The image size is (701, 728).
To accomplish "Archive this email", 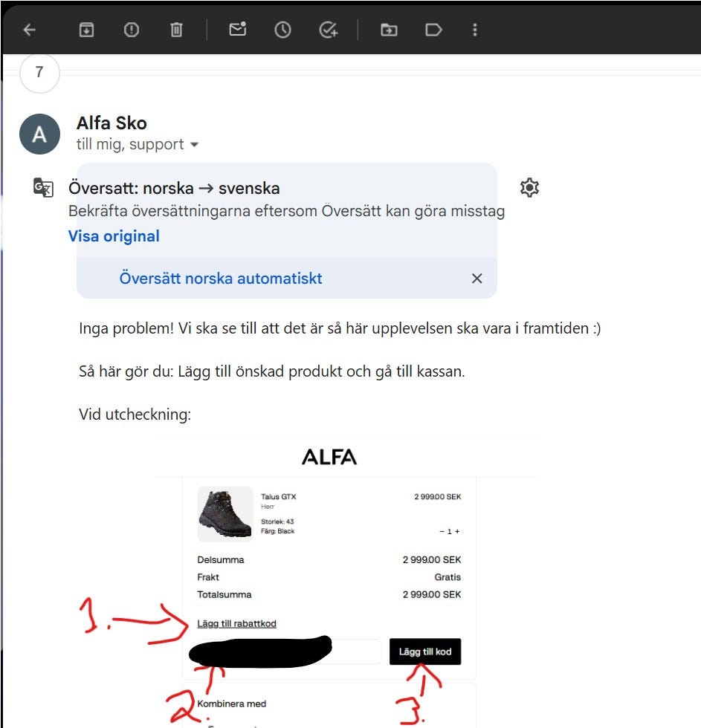I will tap(86, 30).
